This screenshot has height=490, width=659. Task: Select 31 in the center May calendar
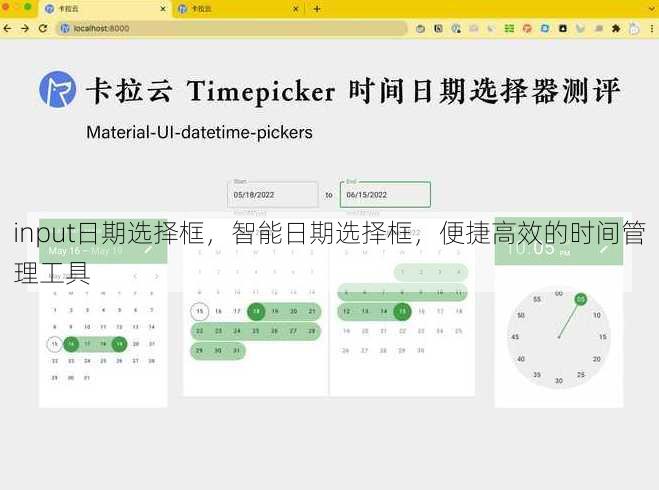click(x=237, y=351)
